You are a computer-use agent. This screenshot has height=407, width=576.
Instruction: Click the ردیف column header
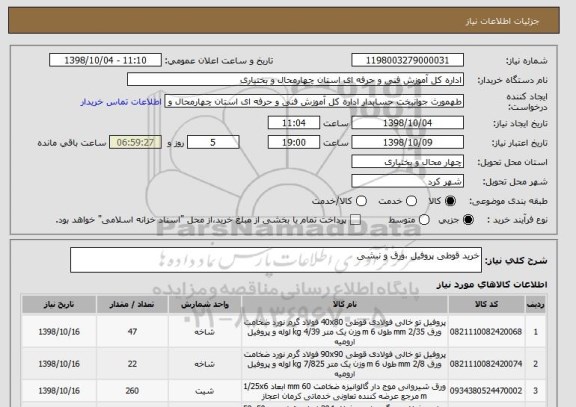[535, 305]
